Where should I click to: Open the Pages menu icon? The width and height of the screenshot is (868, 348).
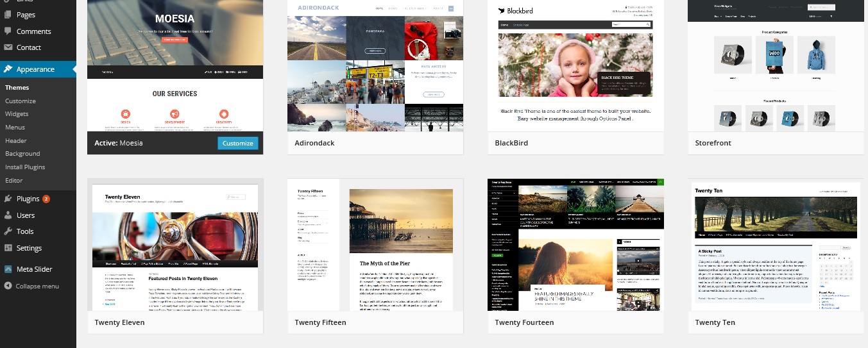(8, 14)
